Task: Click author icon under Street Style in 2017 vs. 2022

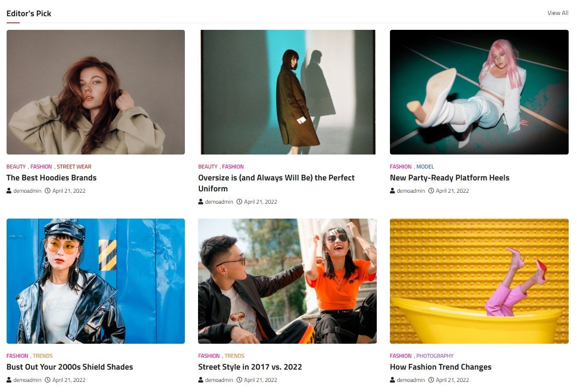Action: [201, 380]
